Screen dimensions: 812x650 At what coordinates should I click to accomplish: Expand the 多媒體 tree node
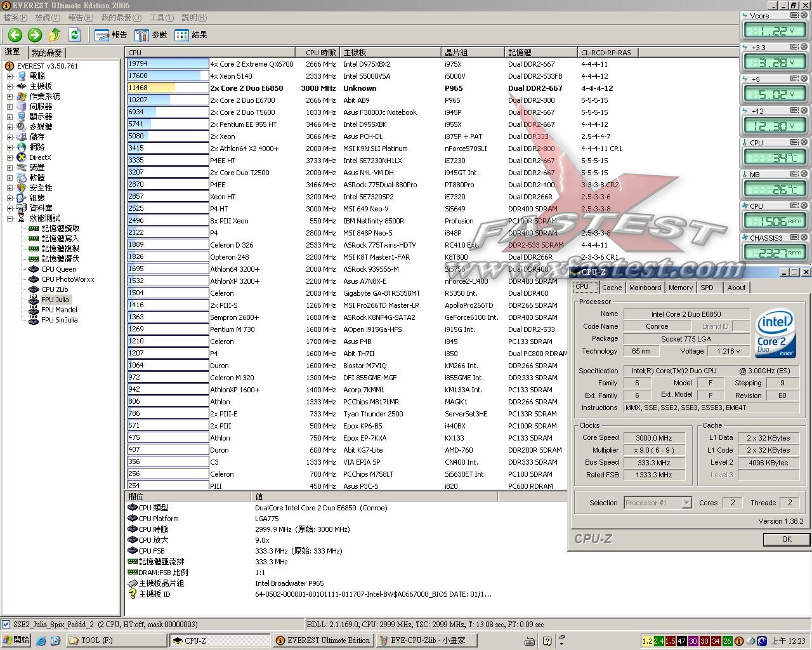10,127
